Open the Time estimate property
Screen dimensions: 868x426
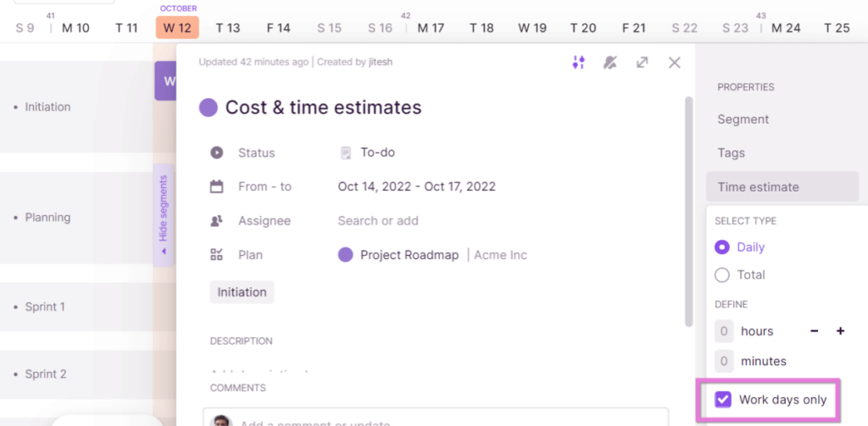click(x=782, y=187)
